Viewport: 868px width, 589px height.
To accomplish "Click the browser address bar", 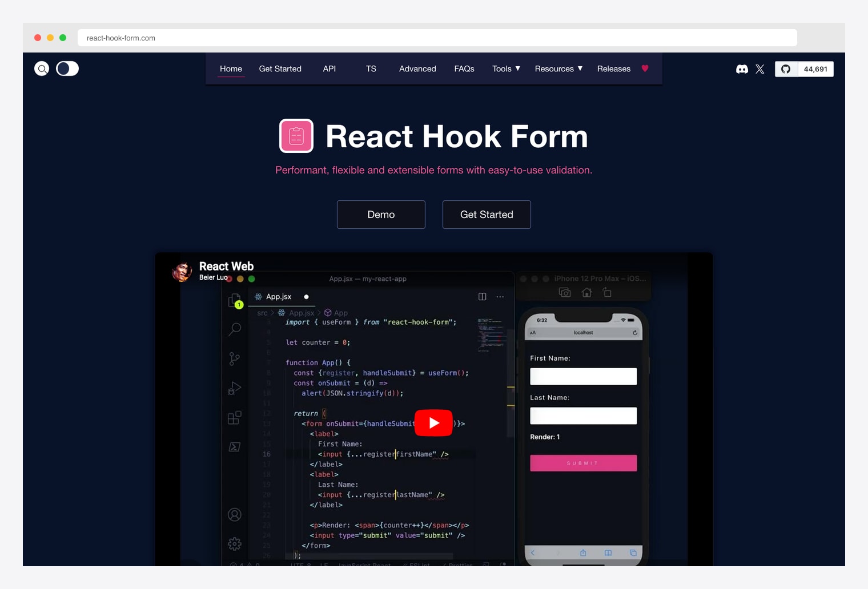I will (x=437, y=38).
